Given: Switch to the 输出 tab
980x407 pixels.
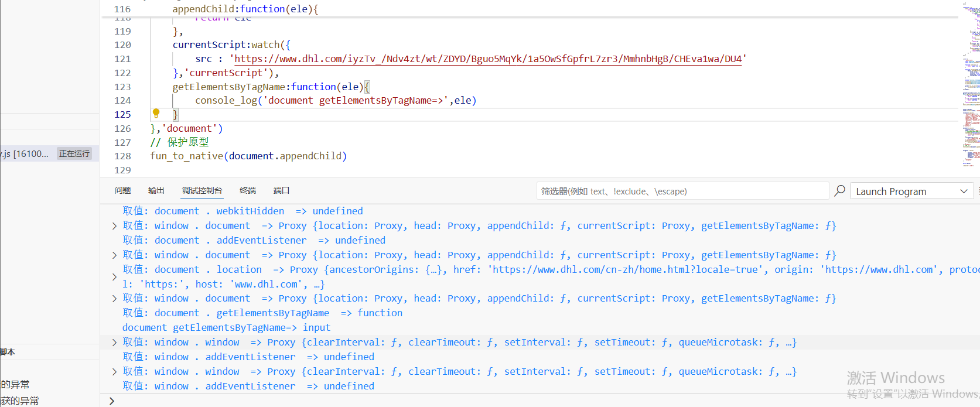Looking at the screenshot, I should (x=156, y=191).
